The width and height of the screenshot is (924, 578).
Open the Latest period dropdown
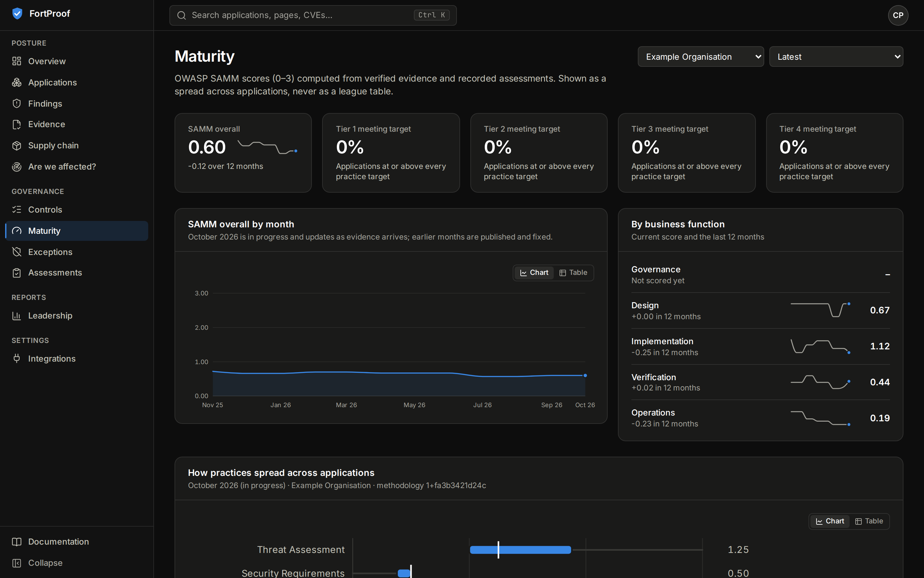(836, 57)
